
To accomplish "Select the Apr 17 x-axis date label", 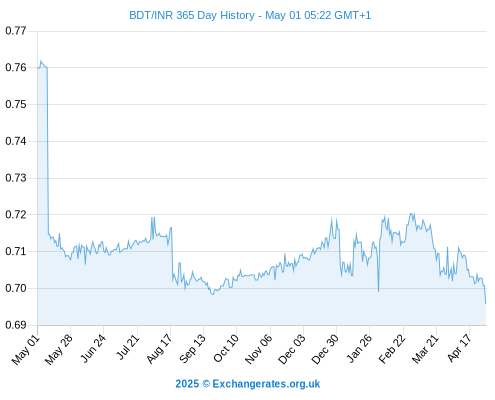I will pyautogui.click(x=459, y=348).
